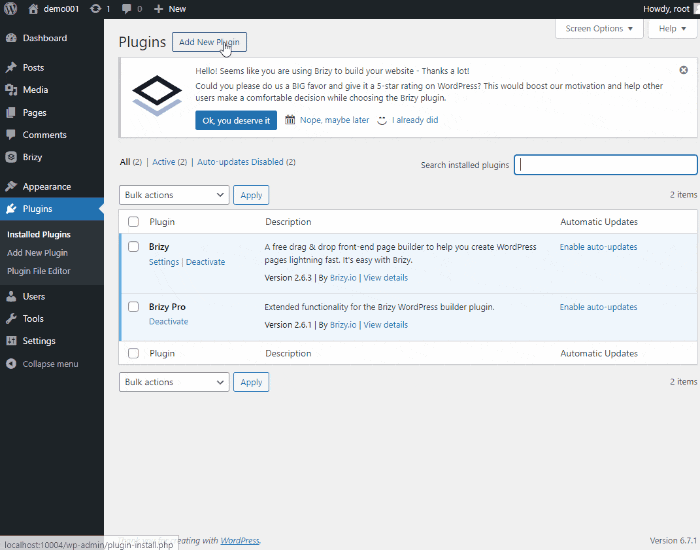This screenshot has width=700, height=550.
Task: Click the Tools wrench icon
Action: (11, 319)
